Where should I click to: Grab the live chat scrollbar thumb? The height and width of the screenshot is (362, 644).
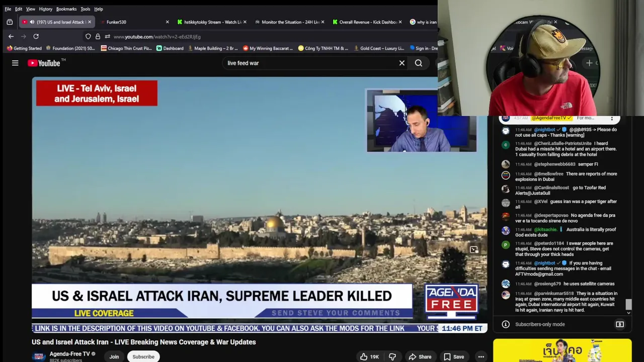click(628, 304)
